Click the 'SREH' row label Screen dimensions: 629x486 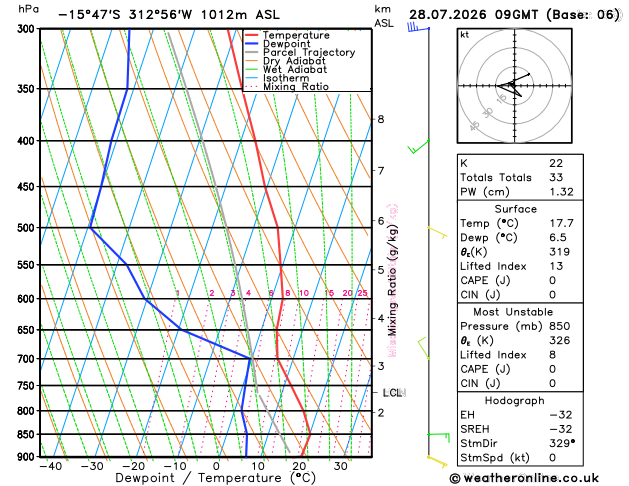(x=475, y=429)
